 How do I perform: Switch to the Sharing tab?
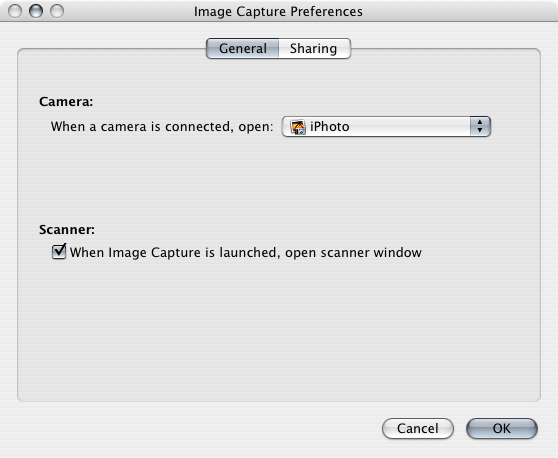click(x=314, y=48)
